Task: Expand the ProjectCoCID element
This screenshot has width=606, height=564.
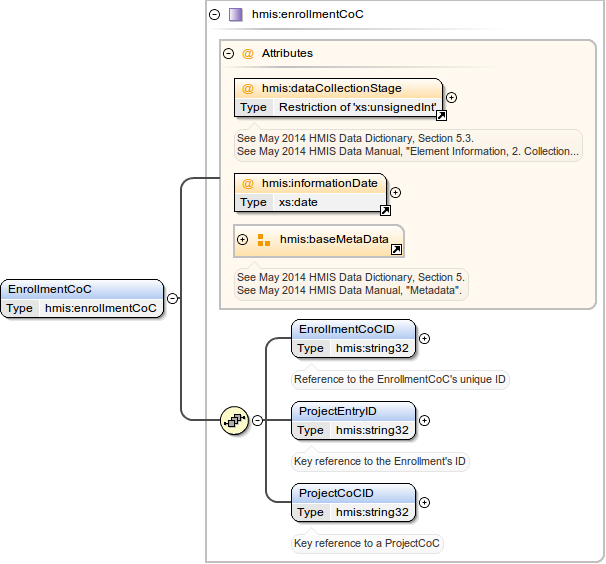Action: (x=424, y=503)
